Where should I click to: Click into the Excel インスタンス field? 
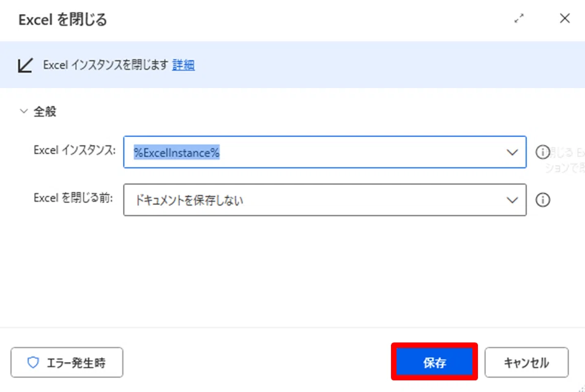click(x=324, y=152)
